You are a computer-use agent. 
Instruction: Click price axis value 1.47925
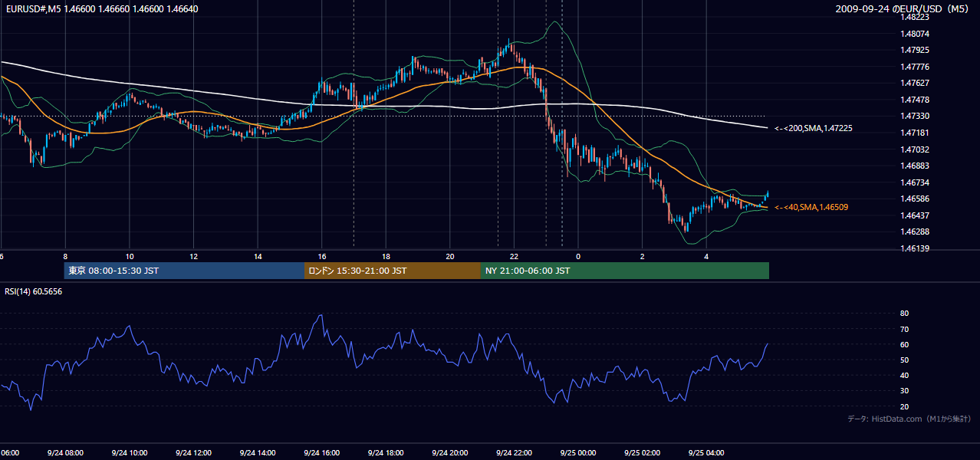[916, 50]
